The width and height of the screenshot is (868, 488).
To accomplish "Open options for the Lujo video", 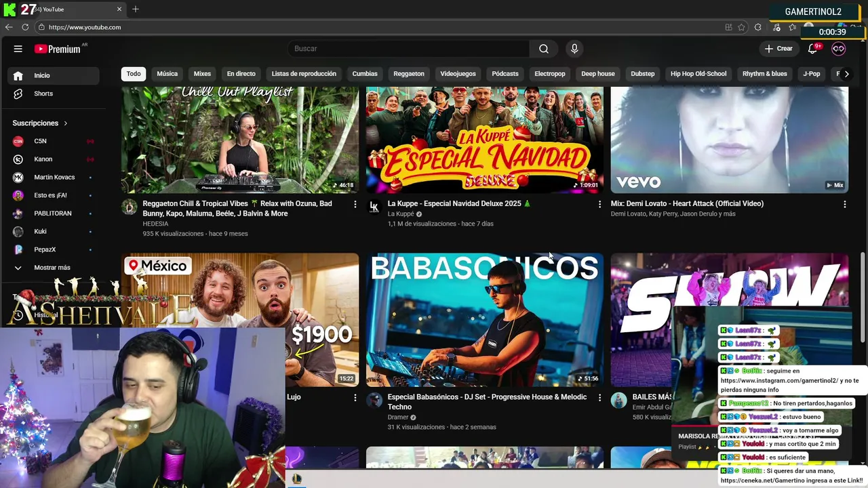I will (x=355, y=398).
